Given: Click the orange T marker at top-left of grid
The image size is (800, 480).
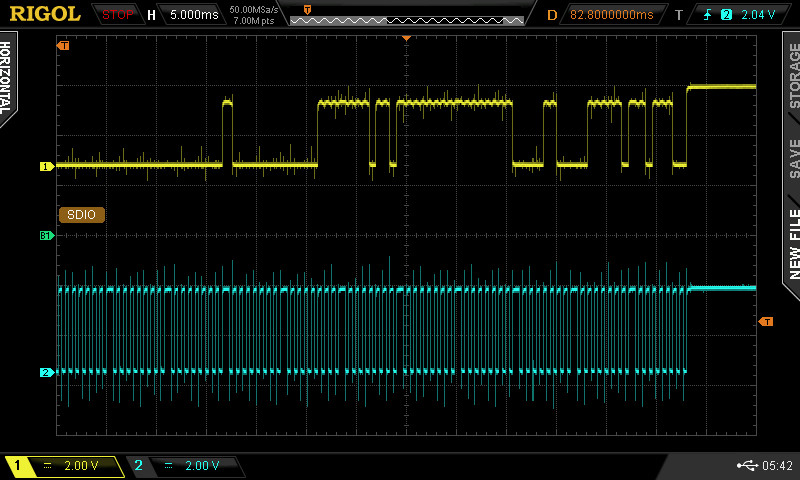Looking at the screenshot, I should pyautogui.click(x=63, y=45).
